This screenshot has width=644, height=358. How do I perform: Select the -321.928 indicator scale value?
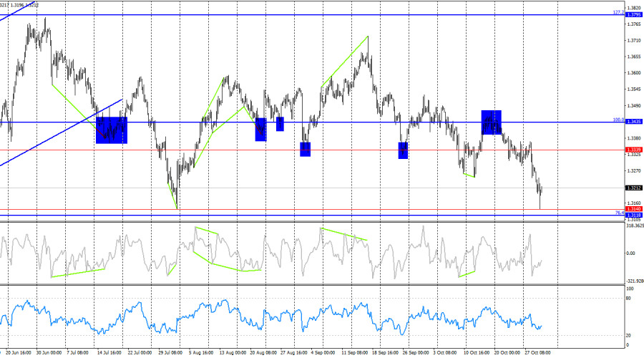tap(634, 280)
